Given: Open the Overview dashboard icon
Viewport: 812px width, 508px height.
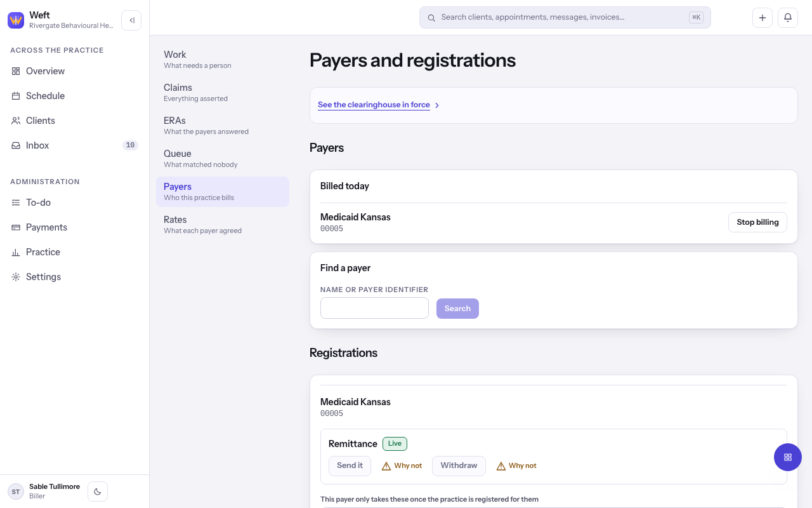Looking at the screenshot, I should pyautogui.click(x=16, y=71).
